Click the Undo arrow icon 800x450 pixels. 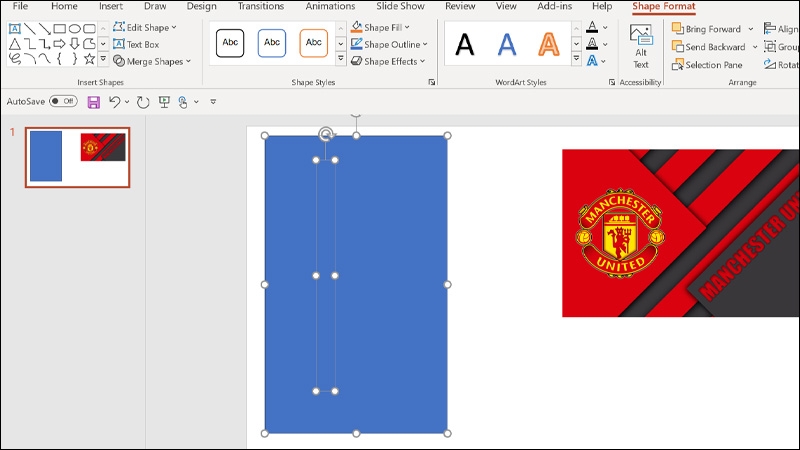114,102
